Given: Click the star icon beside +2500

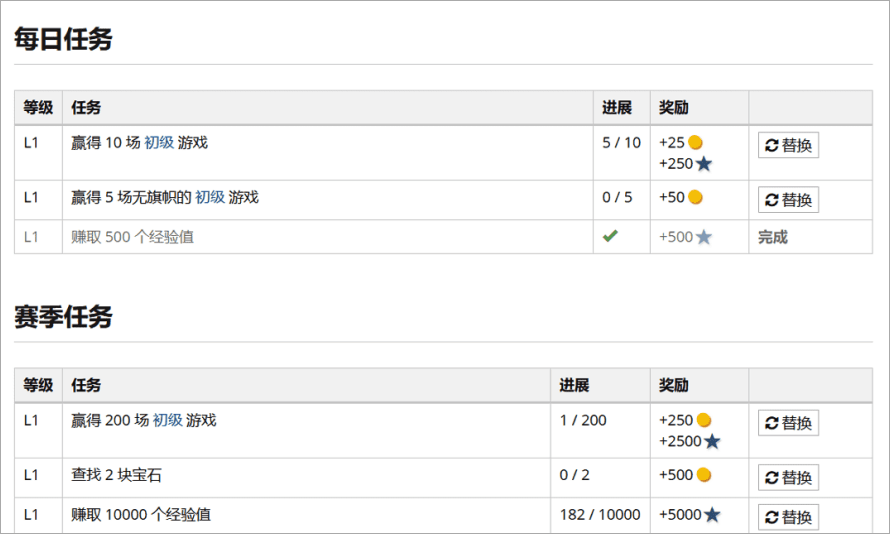Looking at the screenshot, I should point(712,442).
